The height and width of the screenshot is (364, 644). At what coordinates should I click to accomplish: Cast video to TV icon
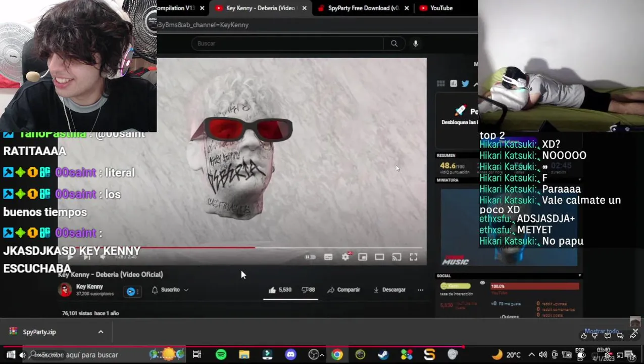pyautogui.click(x=397, y=257)
